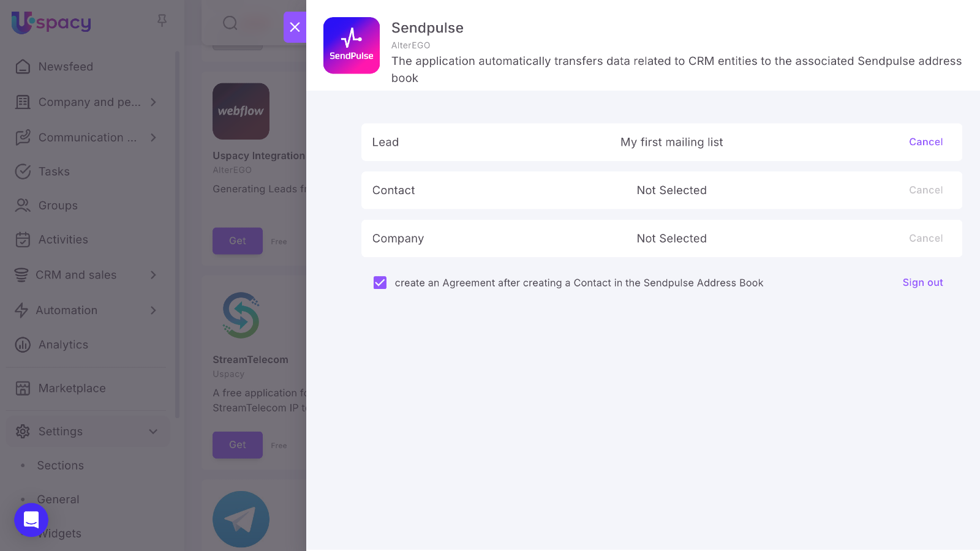Click the search magnifier icon

(230, 23)
